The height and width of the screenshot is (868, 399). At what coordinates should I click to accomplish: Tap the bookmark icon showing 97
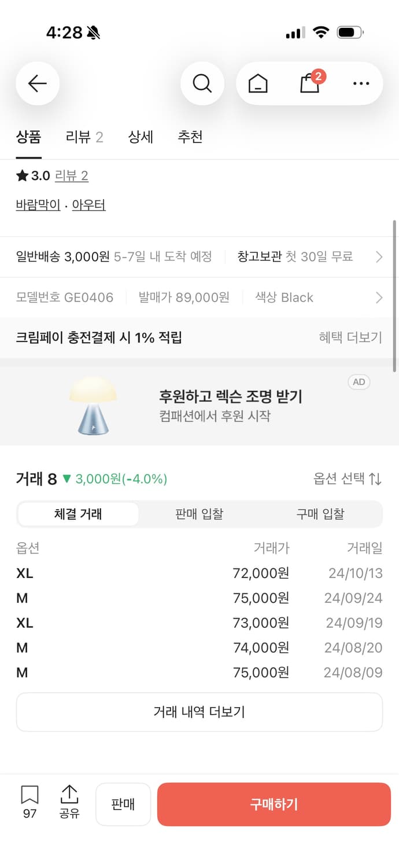pos(29,803)
